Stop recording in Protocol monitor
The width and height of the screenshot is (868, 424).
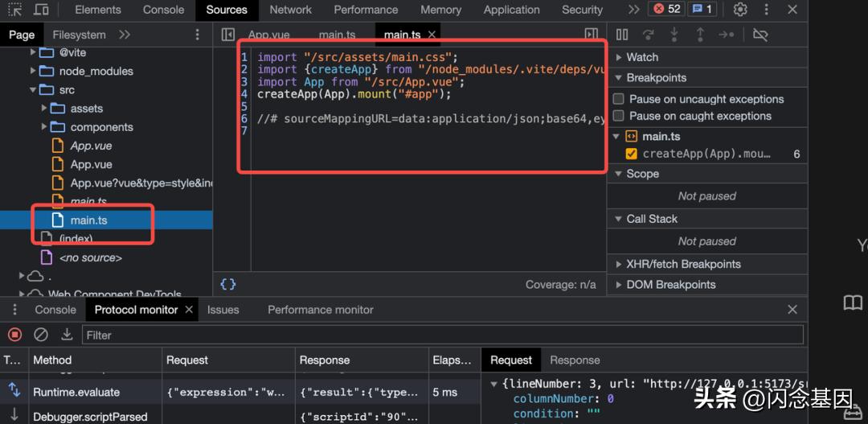[x=15, y=335]
